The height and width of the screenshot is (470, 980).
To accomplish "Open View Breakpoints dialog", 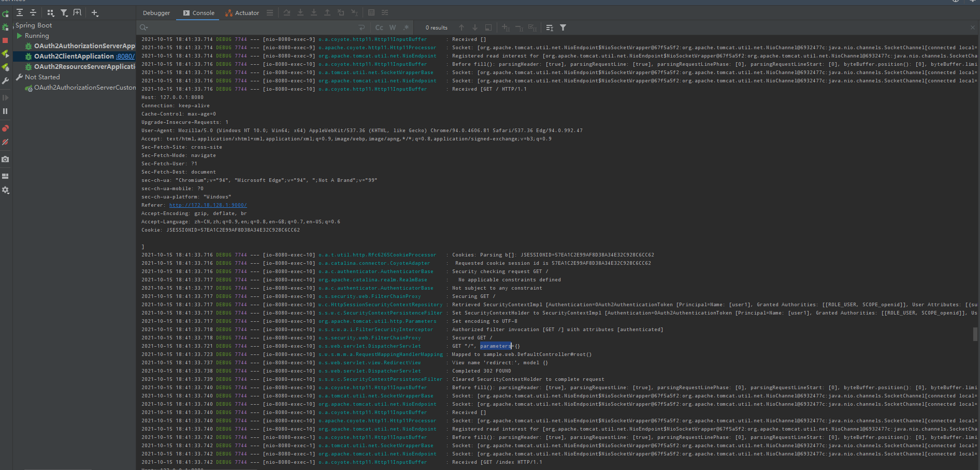I will click(x=5, y=128).
